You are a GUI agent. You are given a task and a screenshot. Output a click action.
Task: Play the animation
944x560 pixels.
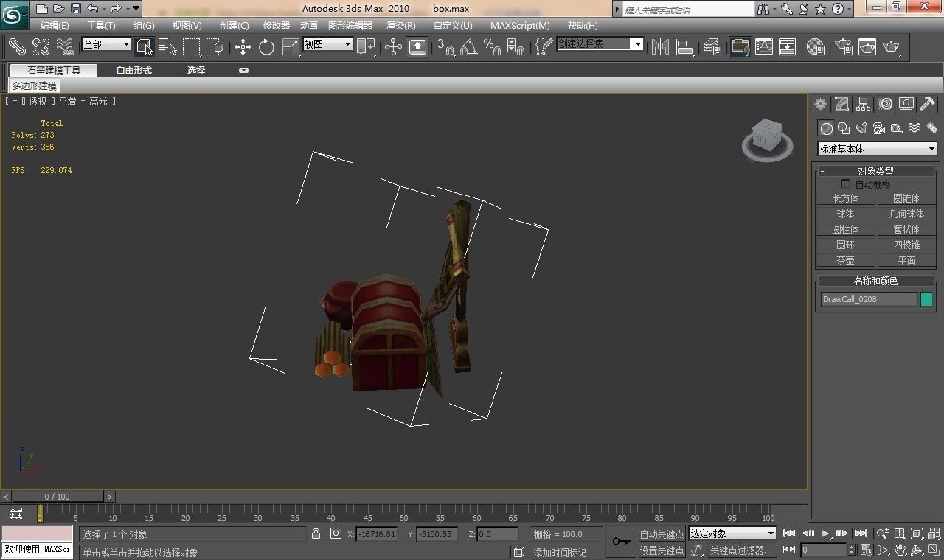click(825, 533)
